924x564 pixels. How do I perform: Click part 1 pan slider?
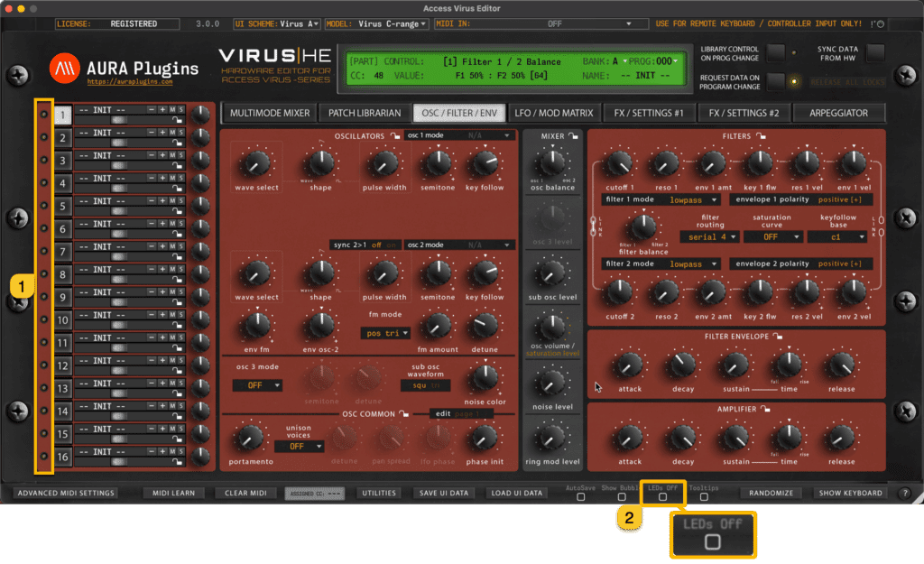120,120
